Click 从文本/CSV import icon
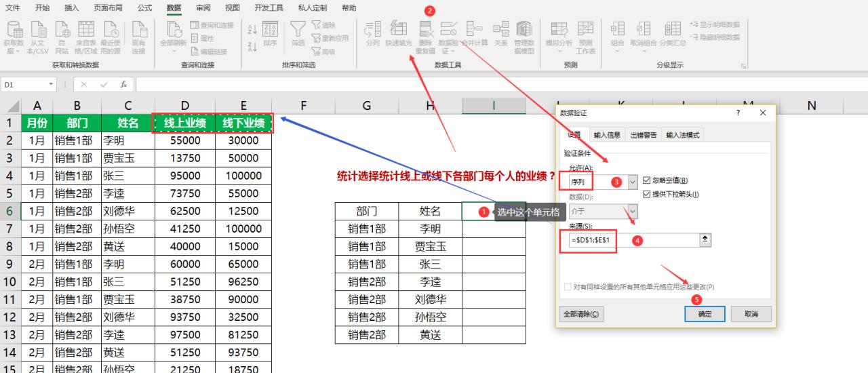This screenshot has width=868, height=373. click(38, 37)
